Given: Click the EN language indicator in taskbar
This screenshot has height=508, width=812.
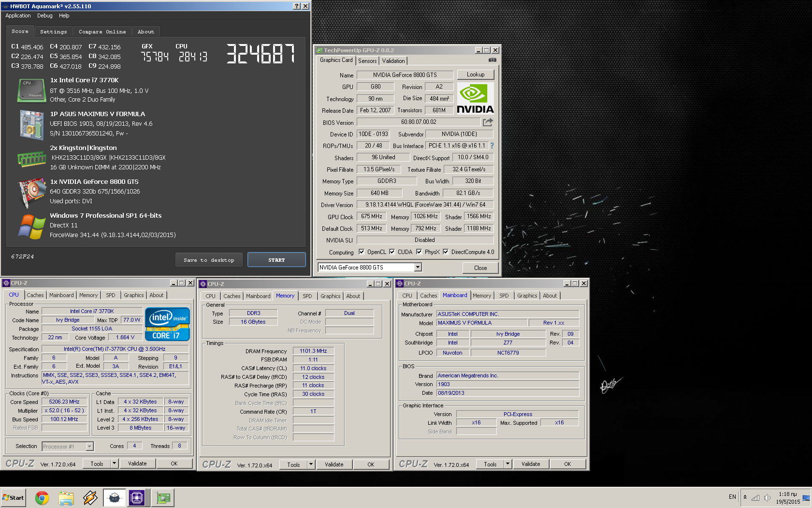Looking at the screenshot, I should coord(732,497).
